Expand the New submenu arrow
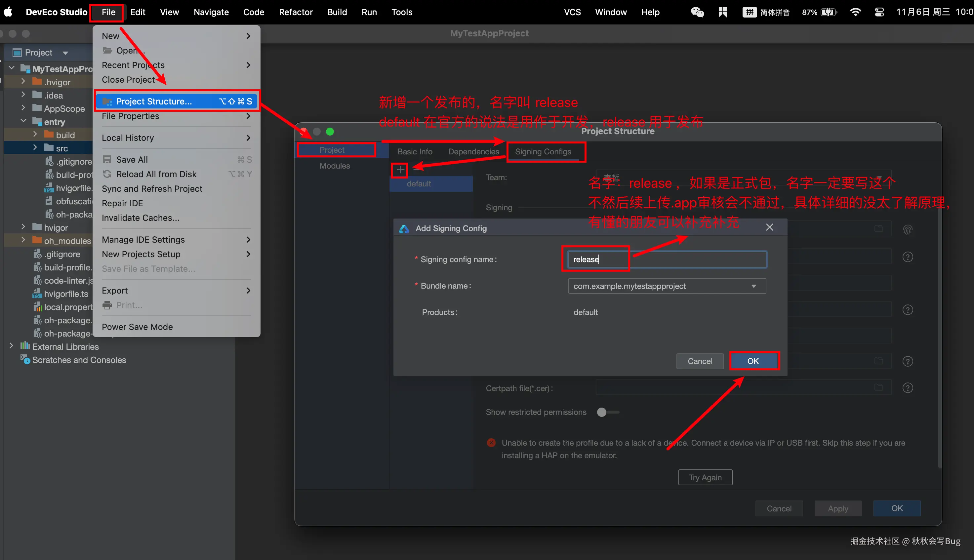 pyautogui.click(x=248, y=36)
